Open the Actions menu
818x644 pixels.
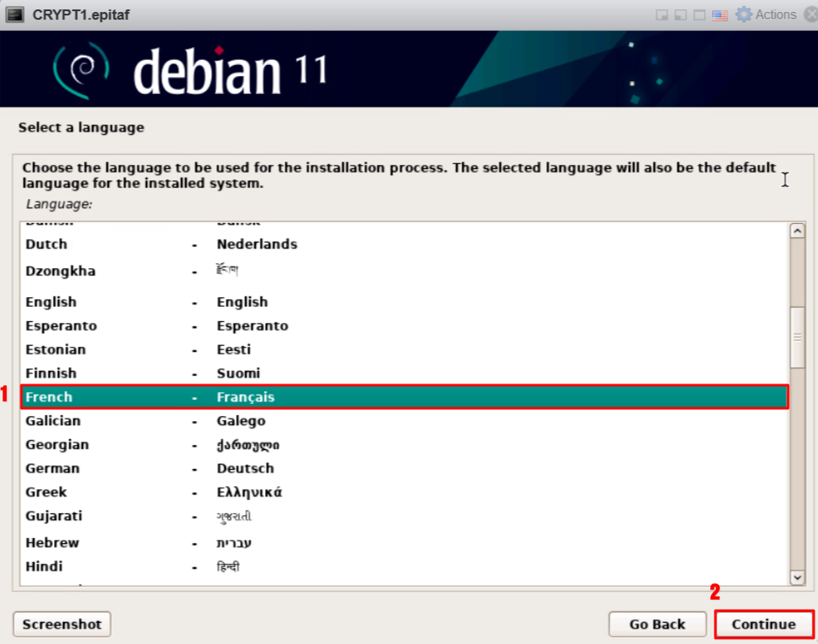(774, 15)
